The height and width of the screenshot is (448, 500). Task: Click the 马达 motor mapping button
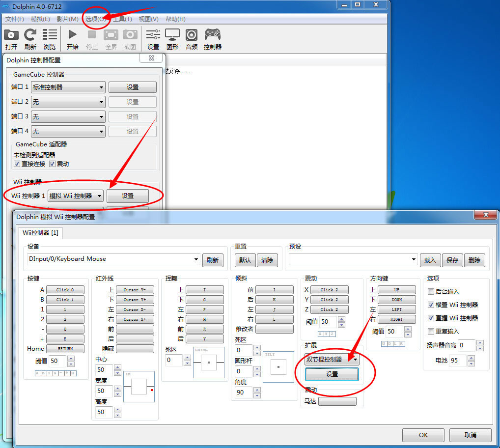[337, 401]
